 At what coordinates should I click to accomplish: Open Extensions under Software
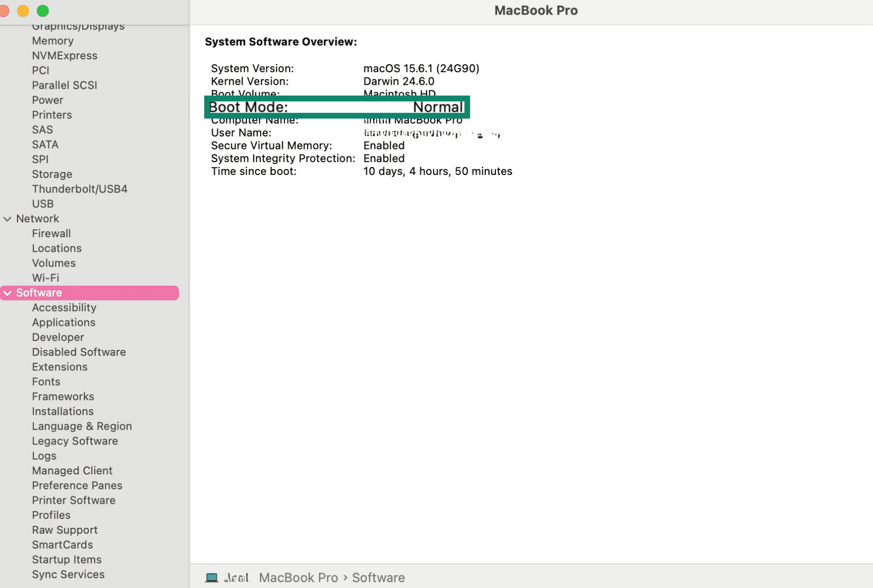pyautogui.click(x=60, y=367)
